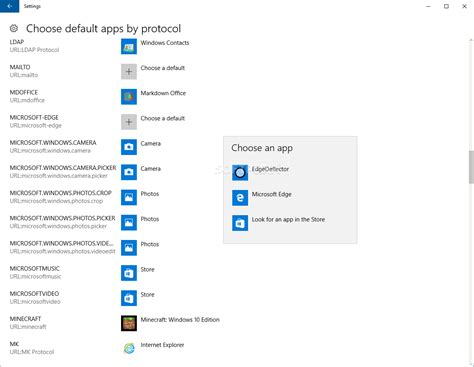Choose Look for an app in the Store
Image resolution: width=474 pixels, height=367 pixels.
point(288,219)
